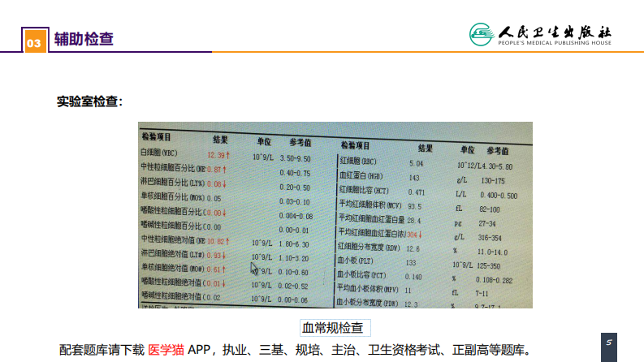Click the 血常规检查 caption text box
The height and width of the screenshot is (362, 644).
[335, 328]
